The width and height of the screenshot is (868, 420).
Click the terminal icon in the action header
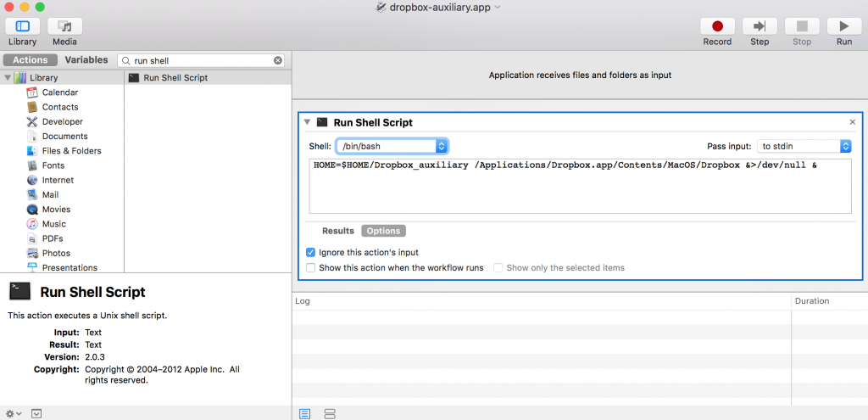click(322, 122)
